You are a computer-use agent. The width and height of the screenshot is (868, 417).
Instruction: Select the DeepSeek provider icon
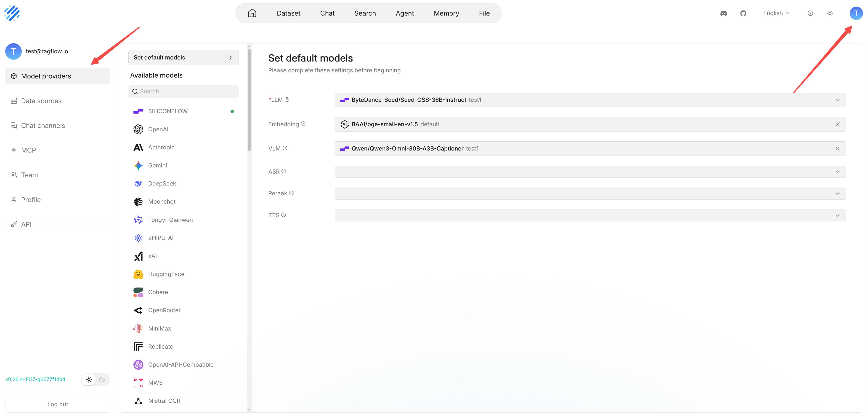138,183
